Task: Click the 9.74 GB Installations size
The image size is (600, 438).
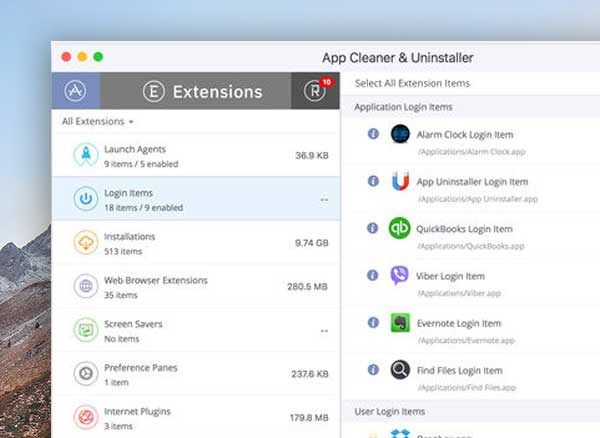Action: 312,243
